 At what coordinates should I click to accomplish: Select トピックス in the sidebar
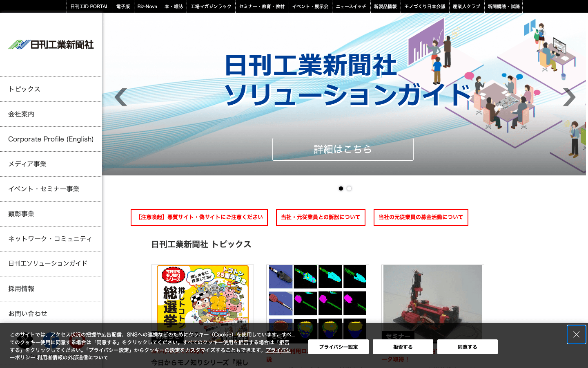click(51, 89)
